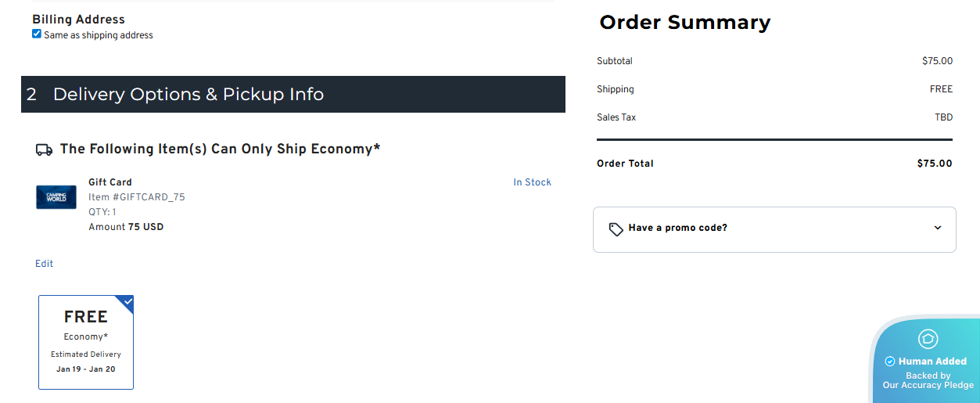
Task: Expand the promo code chevron arrow
Action: coord(938,228)
